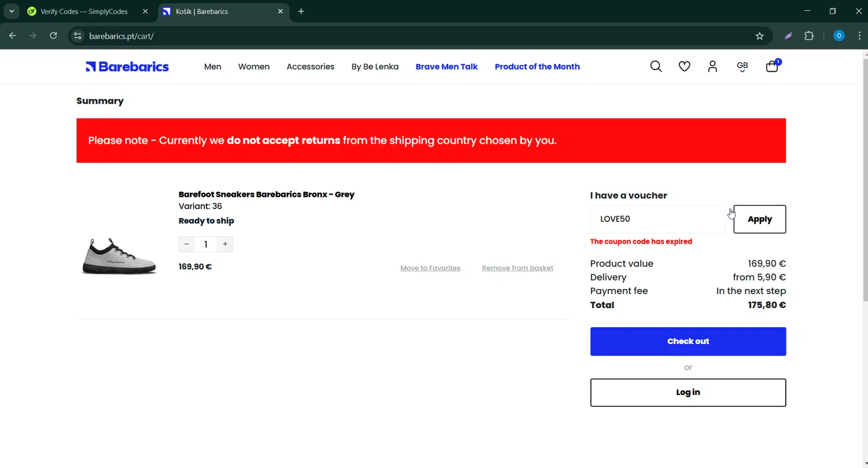The image size is (868, 468).
Task: Click the Delivery value 'from 5,90 €'
Action: [759, 277]
